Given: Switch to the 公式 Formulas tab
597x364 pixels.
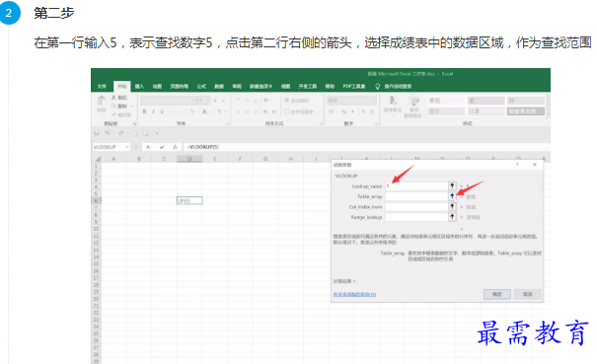Looking at the screenshot, I should [201, 87].
